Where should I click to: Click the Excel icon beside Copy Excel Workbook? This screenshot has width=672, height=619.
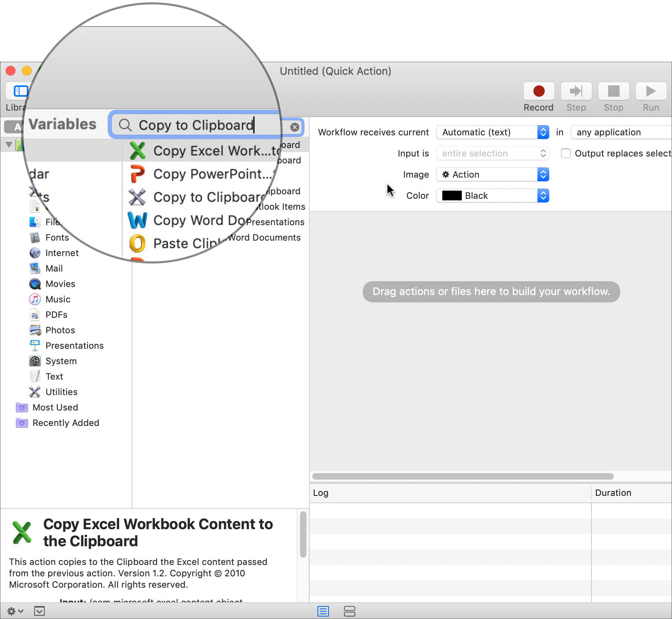point(137,150)
